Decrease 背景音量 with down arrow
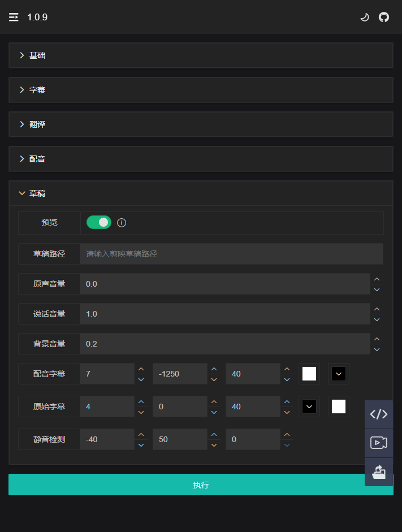Image resolution: width=402 pixels, height=532 pixels. tap(377, 349)
